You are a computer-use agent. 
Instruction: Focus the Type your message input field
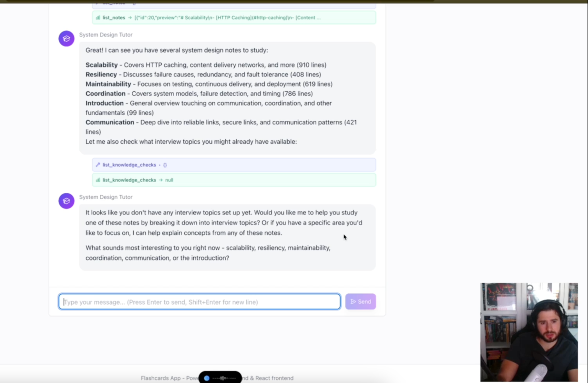[199, 302]
